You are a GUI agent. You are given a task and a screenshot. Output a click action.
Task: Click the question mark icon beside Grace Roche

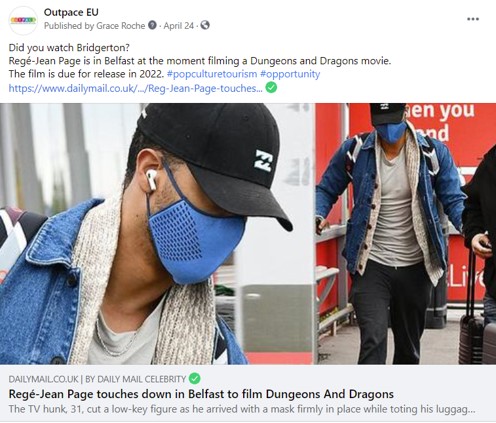pos(152,25)
